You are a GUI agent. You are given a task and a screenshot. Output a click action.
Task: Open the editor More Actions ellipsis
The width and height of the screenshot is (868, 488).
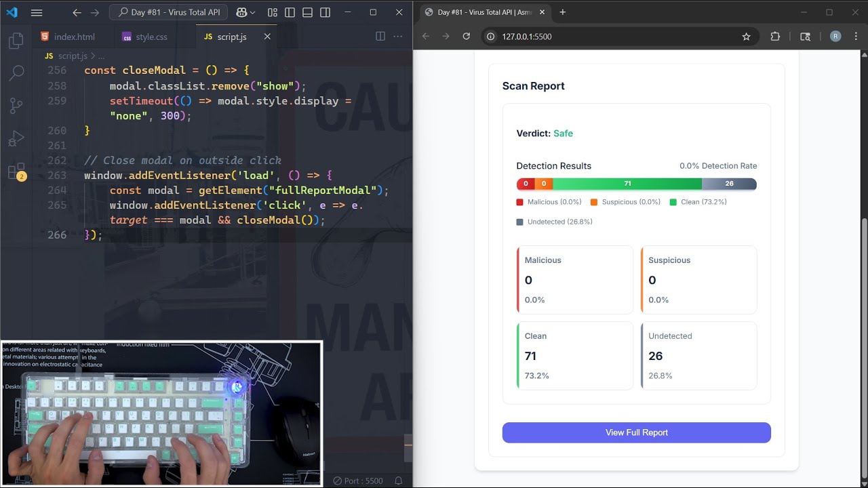pyautogui.click(x=399, y=37)
